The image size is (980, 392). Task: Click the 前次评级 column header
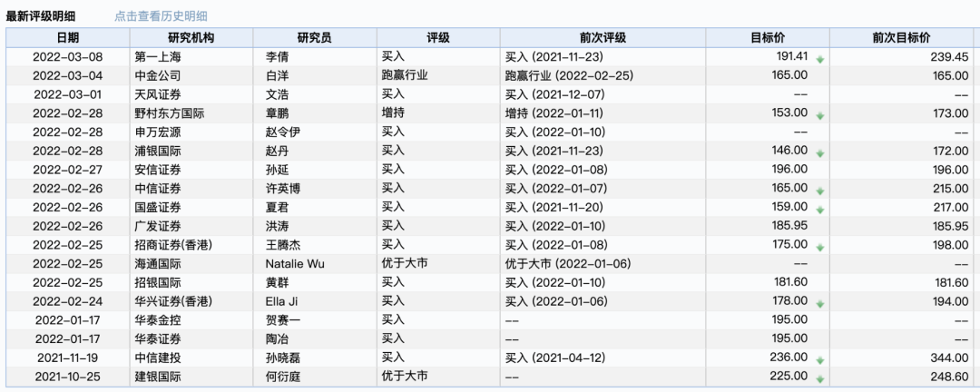click(603, 37)
